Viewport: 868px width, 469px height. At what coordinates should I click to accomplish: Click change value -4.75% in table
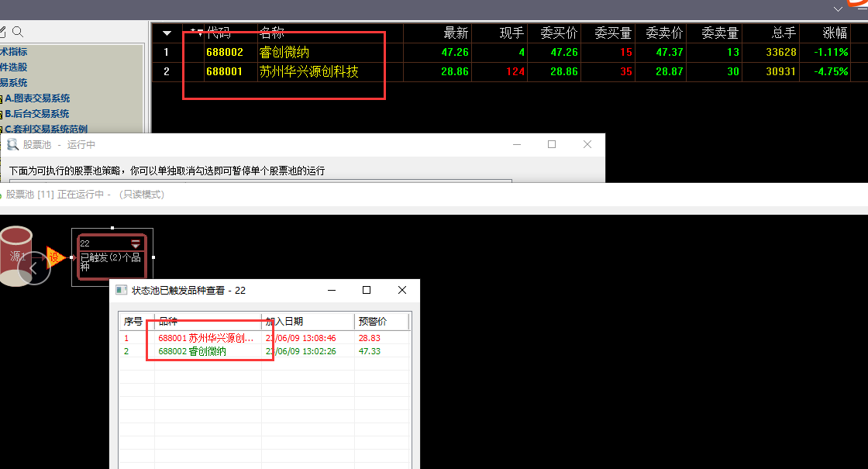831,71
